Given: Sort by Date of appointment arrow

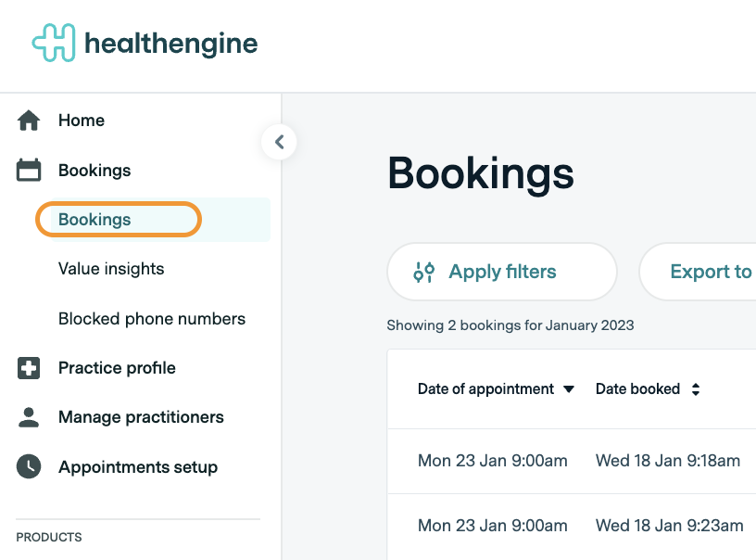Looking at the screenshot, I should (569, 389).
